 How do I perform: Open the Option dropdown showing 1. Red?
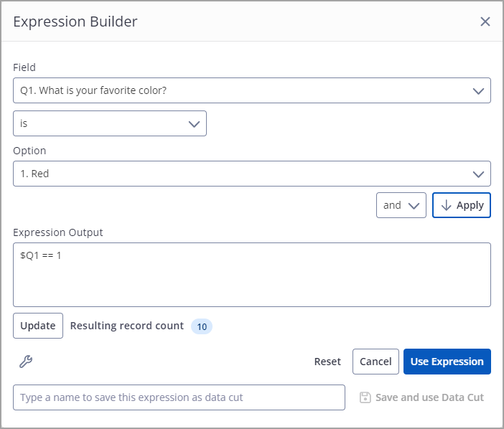252,174
